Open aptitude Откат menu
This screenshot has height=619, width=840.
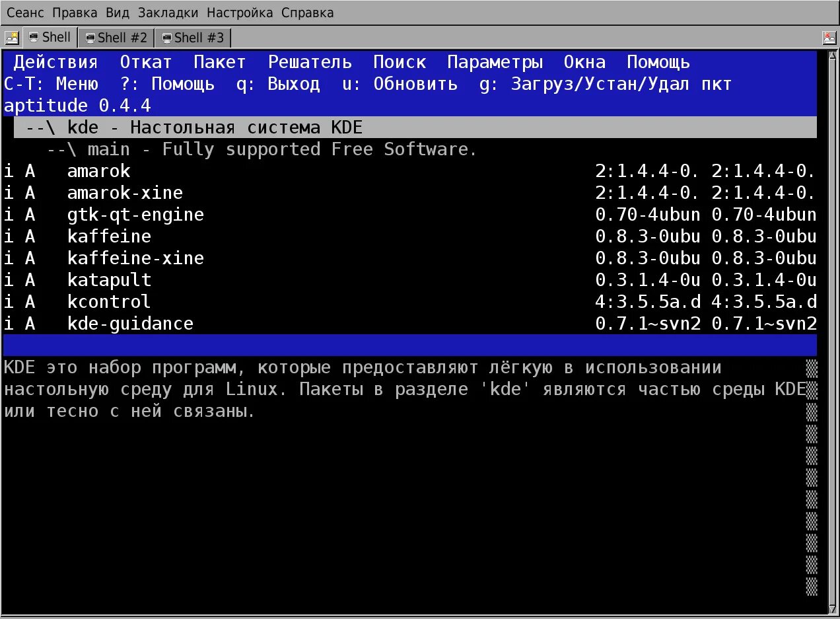(146, 62)
